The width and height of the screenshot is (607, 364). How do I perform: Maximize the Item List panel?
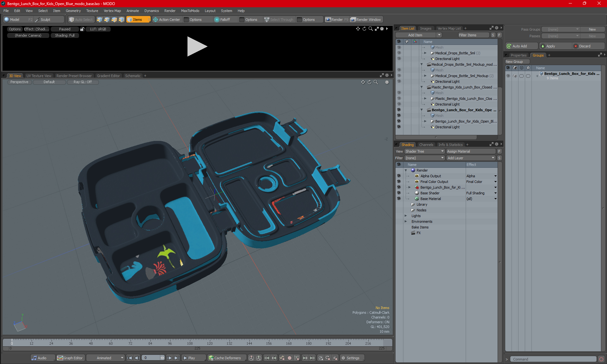[x=492, y=28]
